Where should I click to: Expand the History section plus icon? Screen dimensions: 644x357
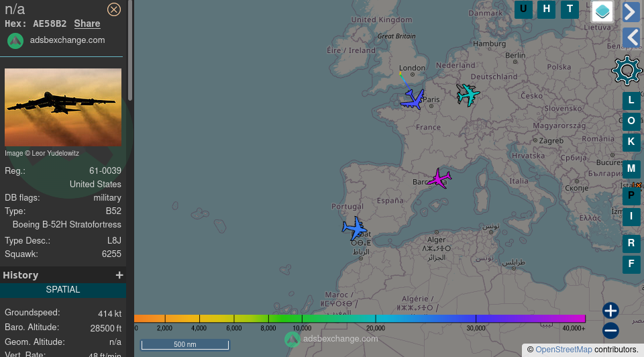coord(119,275)
